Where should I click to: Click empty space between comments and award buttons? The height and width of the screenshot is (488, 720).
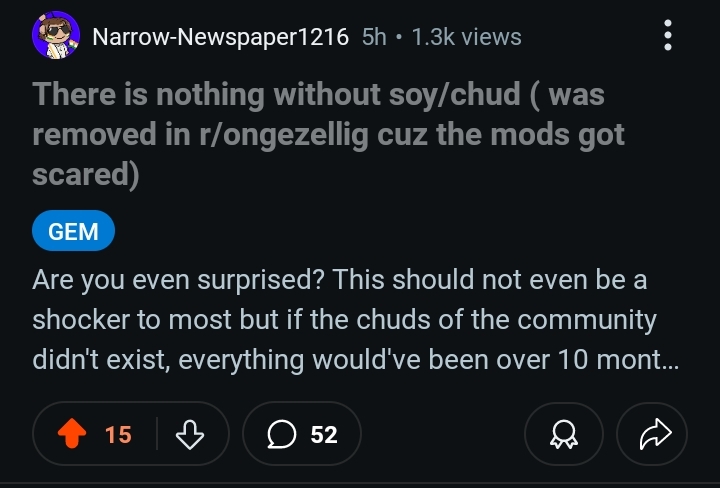tap(442, 434)
